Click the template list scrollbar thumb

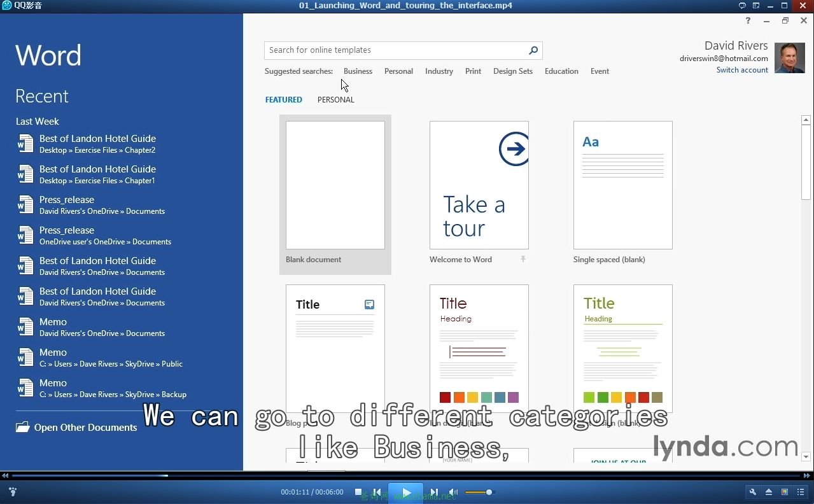tap(806, 162)
